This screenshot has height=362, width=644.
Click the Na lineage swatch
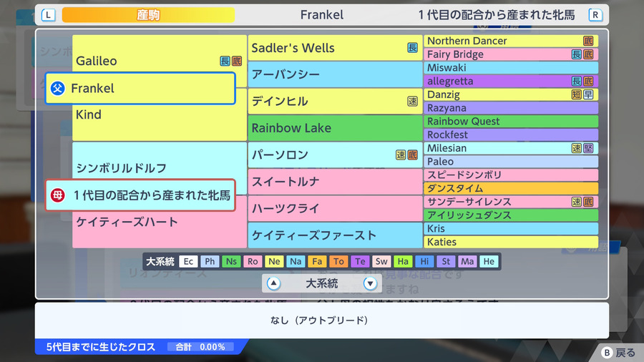(296, 261)
